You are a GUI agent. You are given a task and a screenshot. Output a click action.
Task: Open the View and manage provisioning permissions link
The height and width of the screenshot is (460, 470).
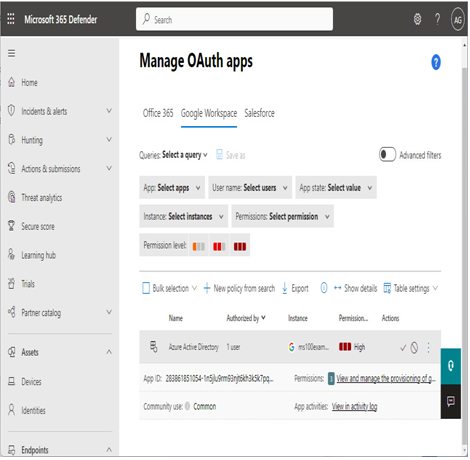pos(386,378)
